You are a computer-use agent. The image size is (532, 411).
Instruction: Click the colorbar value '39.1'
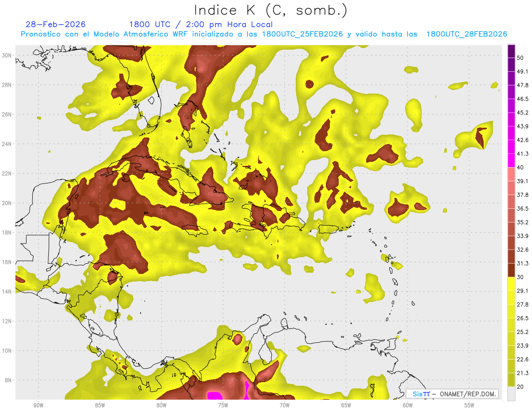click(523, 181)
